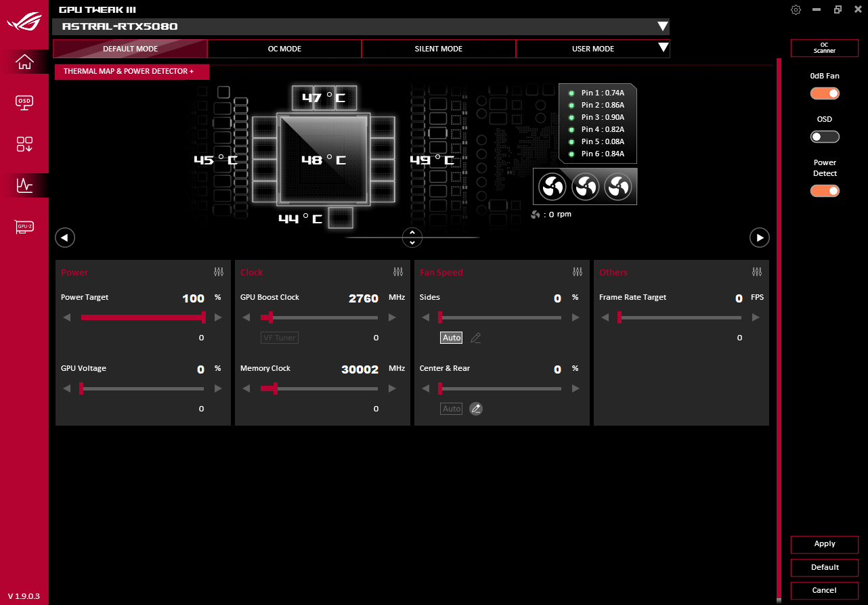Disable the Power Detect toggle
868x605 pixels.
pyautogui.click(x=825, y=191)
